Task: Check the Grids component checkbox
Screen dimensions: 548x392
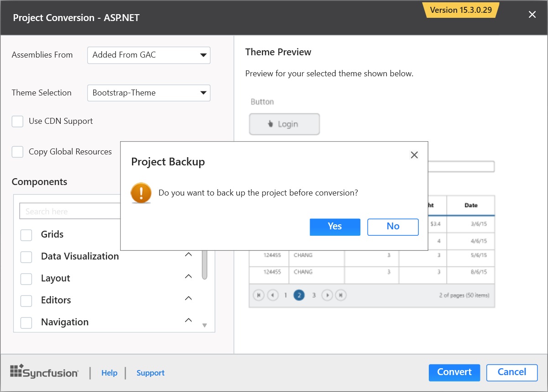Action: click(x=26, y=234)
